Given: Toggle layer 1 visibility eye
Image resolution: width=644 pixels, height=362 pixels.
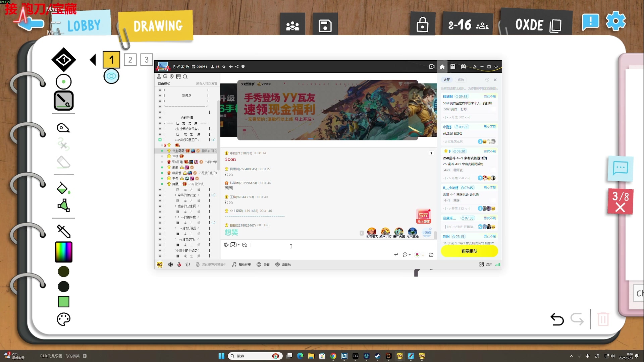Looking at the screenshot, I should tap(111, 76).
